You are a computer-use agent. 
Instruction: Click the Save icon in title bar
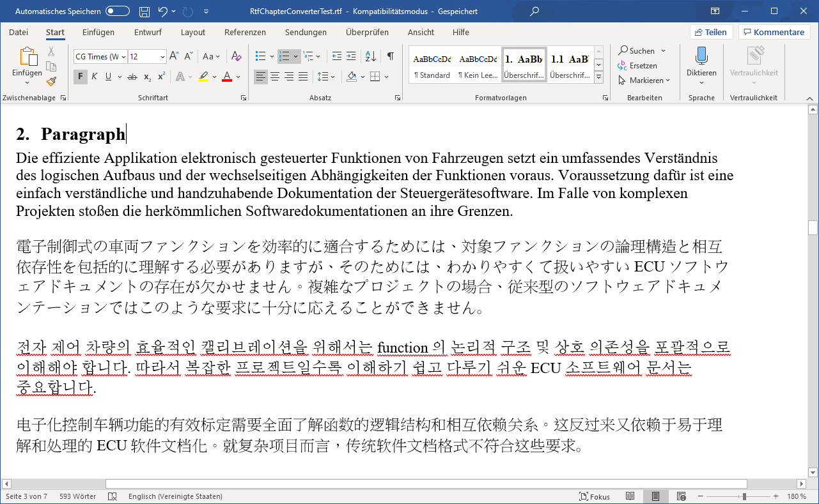[x=144, y=11]
